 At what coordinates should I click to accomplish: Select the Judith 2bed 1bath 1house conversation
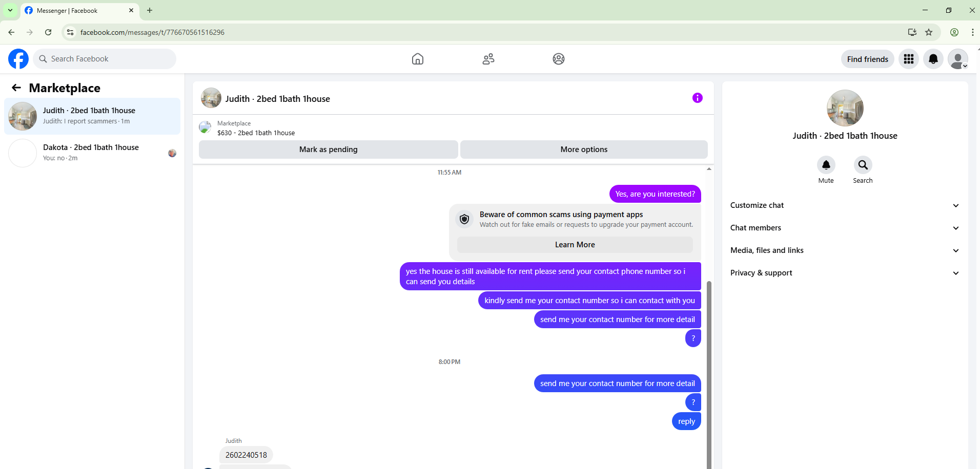coord(92,116)
